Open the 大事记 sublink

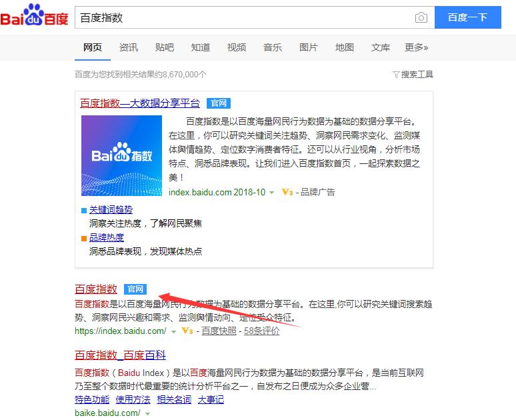tap(211, 399)
